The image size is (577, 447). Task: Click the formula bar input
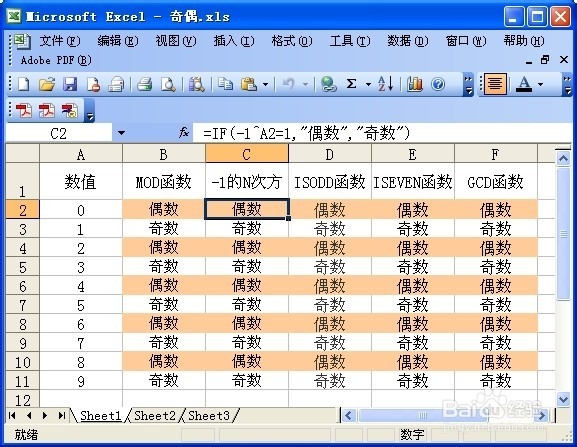click(x=382, y=133)
